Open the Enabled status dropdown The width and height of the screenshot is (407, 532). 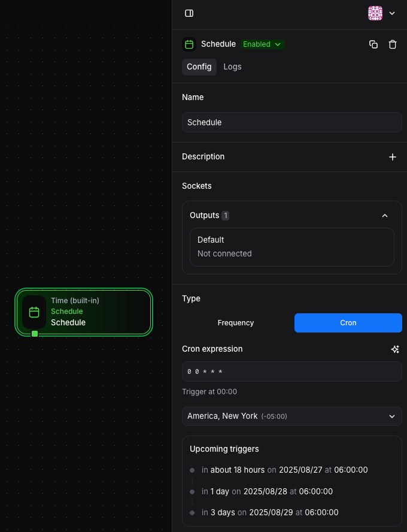(x=262, y=44)
